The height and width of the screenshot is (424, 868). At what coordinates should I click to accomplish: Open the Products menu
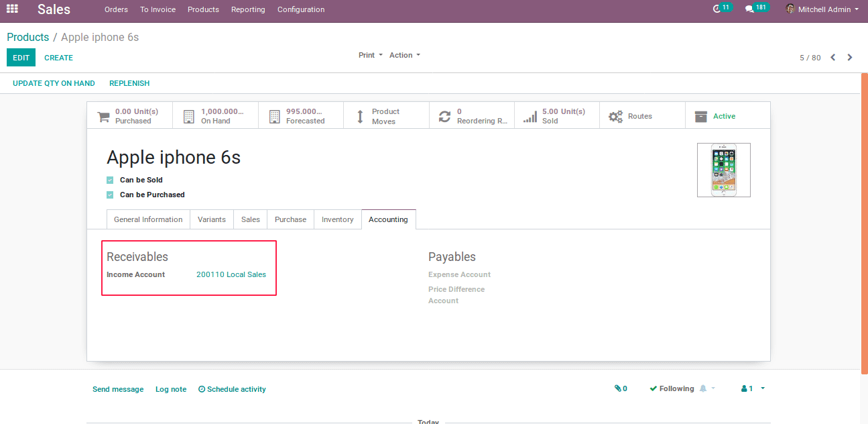coord(203,9)
